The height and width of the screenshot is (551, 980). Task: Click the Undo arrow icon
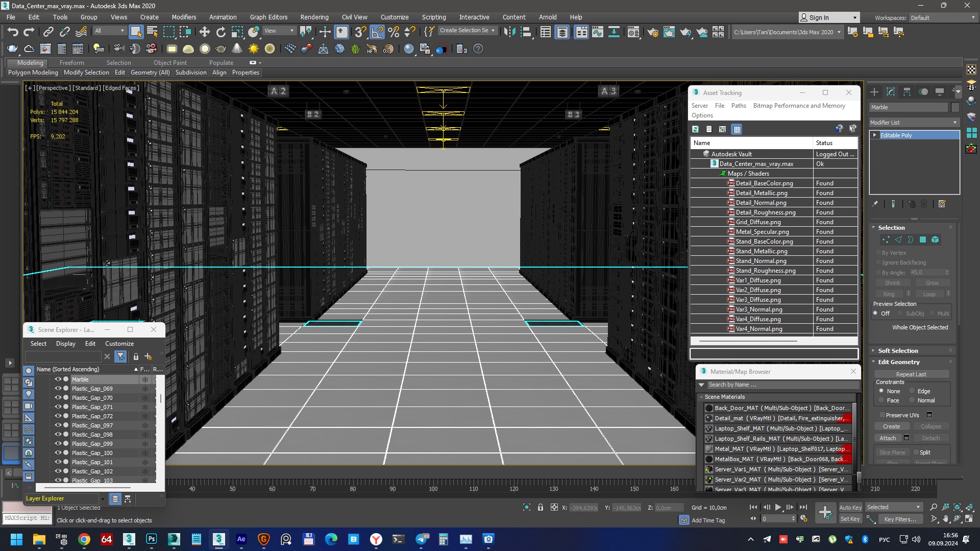12,32
